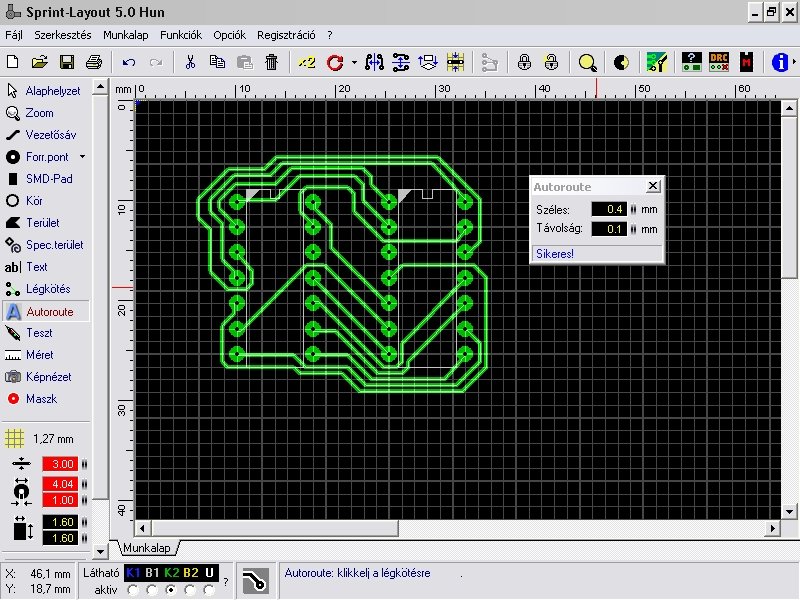Open the rotate angle dropdown arrow
This screenshot has width=800, height=600.
point(354,62)
